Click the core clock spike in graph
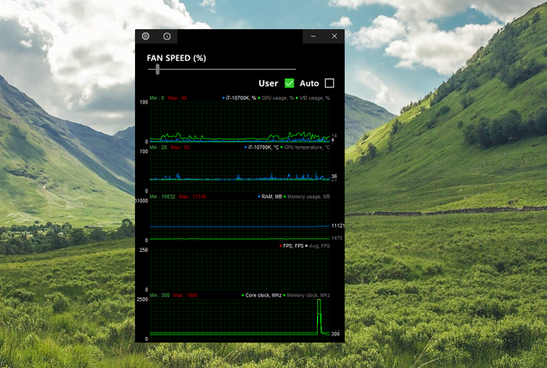The height and width of the screenshot is (368, 547). (319, 316)
